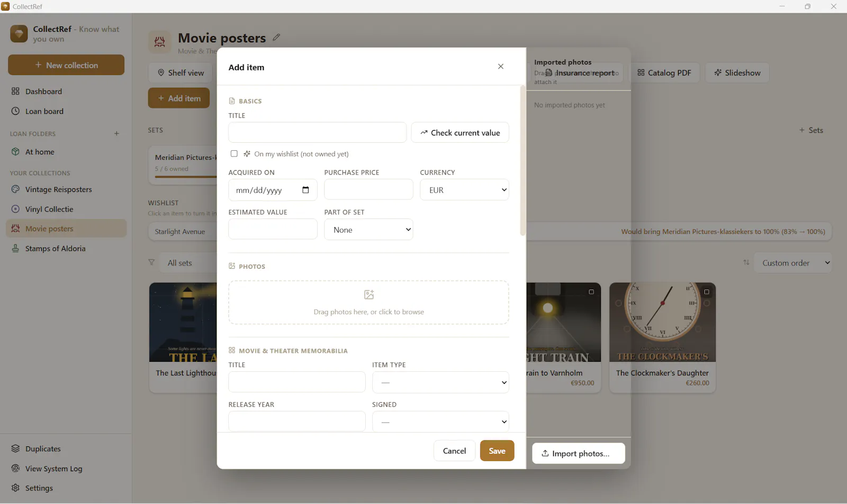The height and width of the screenshot is (504, 847).
Task: Click the Add item button in toolbar
Action: pos(179,98)
